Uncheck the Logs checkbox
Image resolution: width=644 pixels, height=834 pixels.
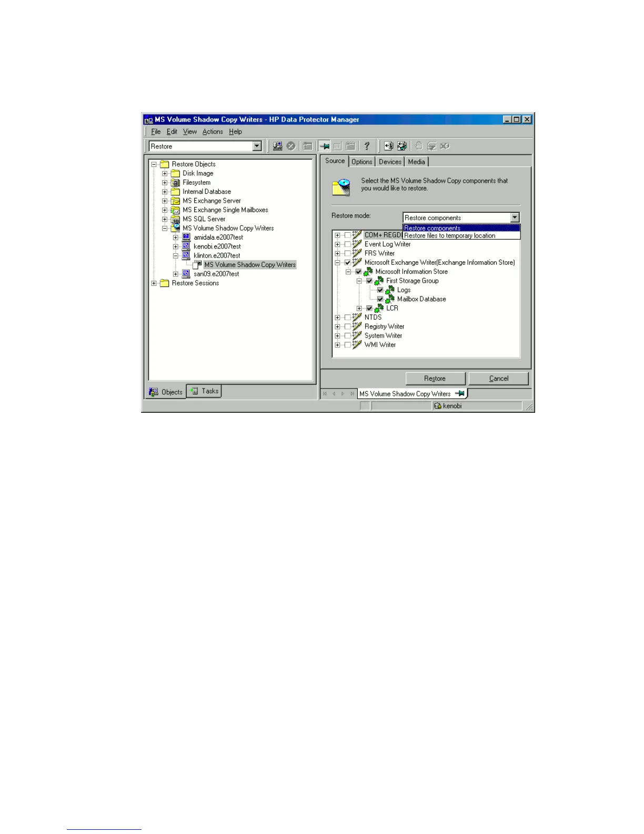[380, 290]
